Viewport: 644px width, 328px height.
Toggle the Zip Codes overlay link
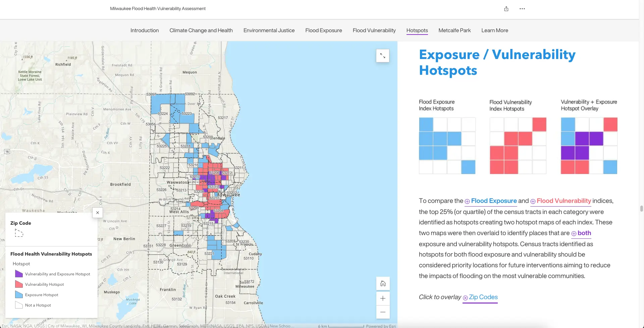click(x=480, y=297)
